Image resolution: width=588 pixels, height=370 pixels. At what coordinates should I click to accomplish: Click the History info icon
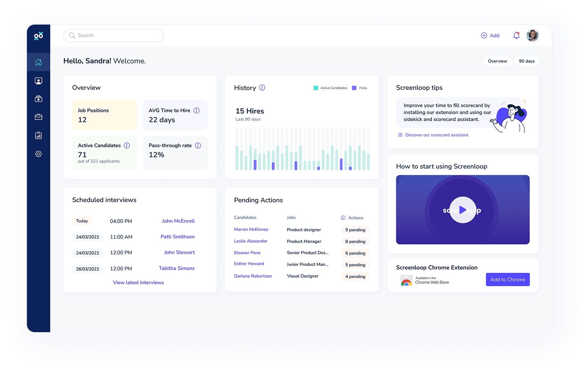click(x=262, y=88)
